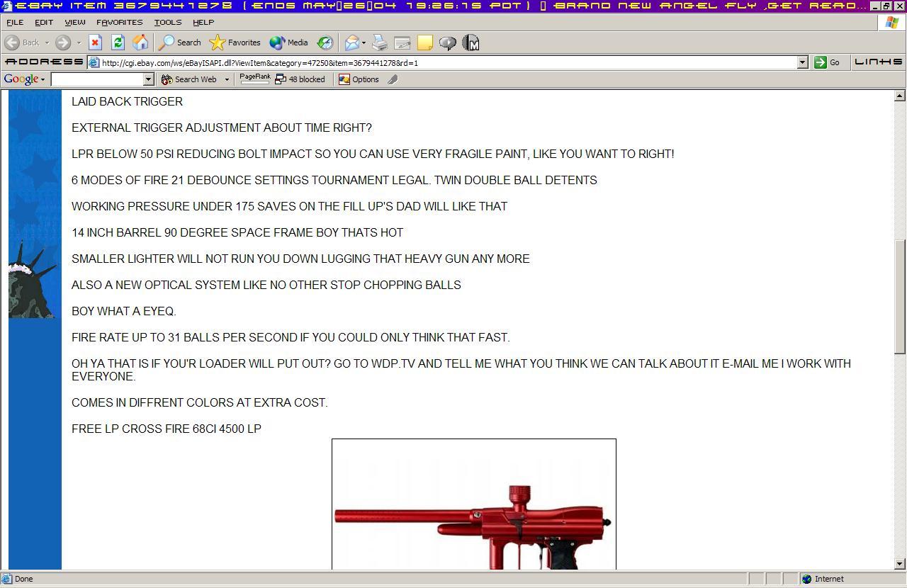This screenshot has width=907, height=588.
Task: Click the PageRank indicator
Action: (x=255, y=79)
